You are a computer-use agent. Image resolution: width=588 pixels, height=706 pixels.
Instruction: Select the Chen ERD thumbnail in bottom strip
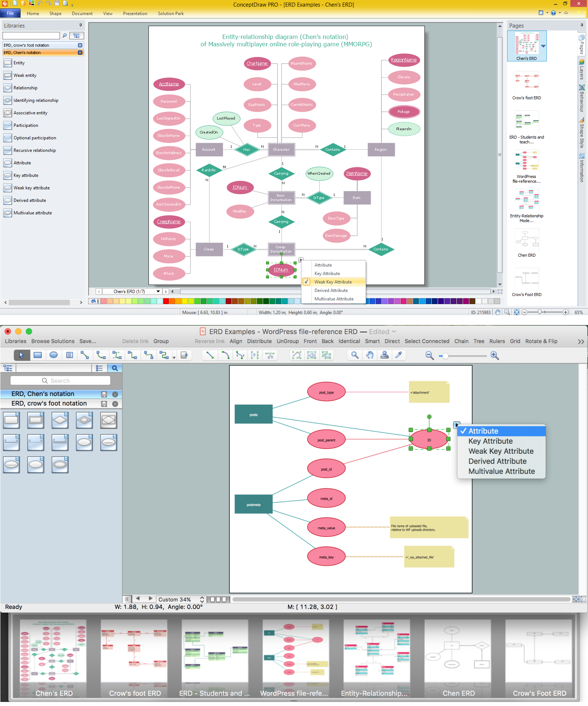pyautogui.click(x=458, y=658)
